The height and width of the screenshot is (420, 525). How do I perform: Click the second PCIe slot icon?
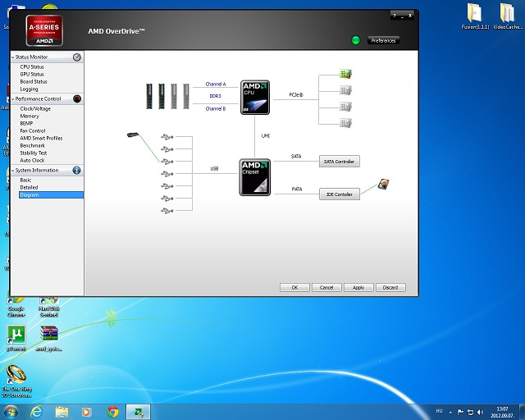click(345, 90)
